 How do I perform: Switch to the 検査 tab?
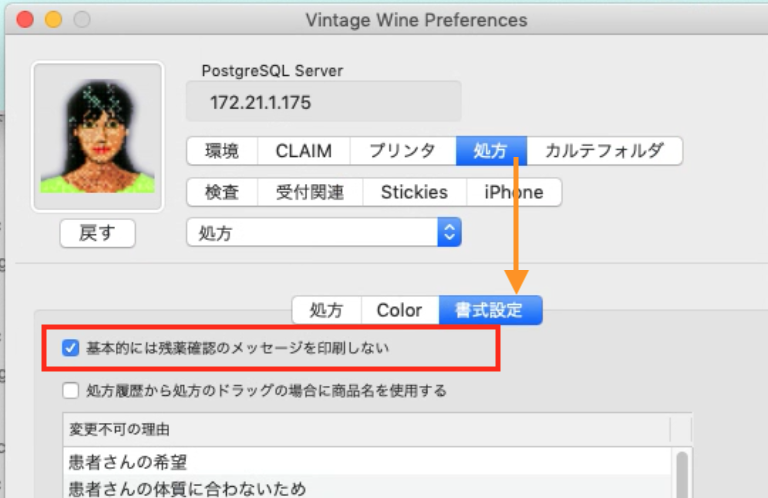click(222, 192)
